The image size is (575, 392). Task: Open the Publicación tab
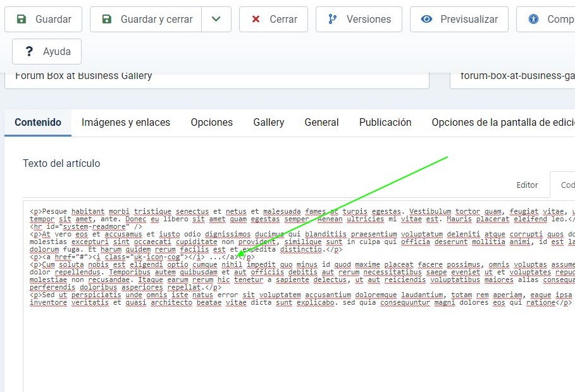click(x=385, y=123)
